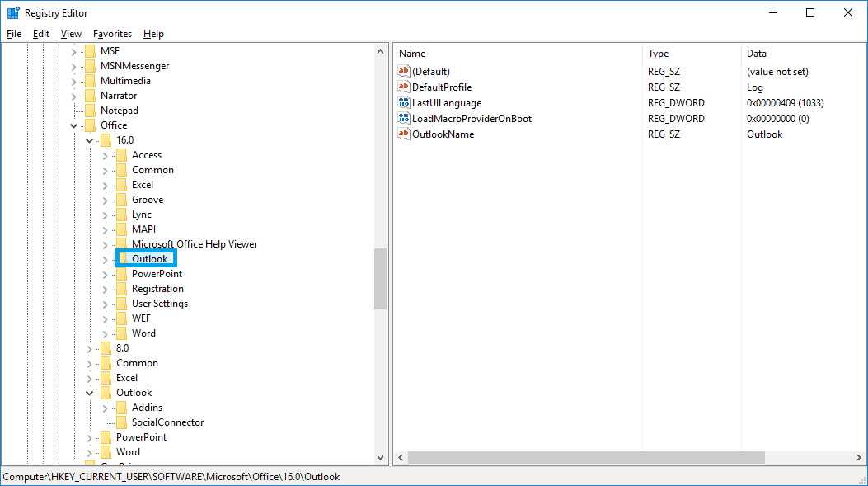Image resolution: width=868 pixels, height=486 pixels.
Task: Click the folder icon next to Multimedia
Action: pos(90,81)
